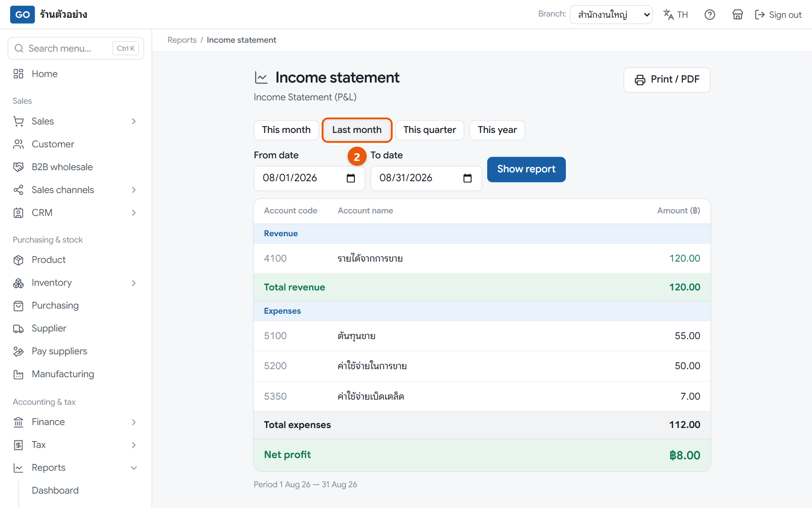The height and width of the screenshot is (508, 812).
Task: Switch language via the TH translate icon
Action: pos(676,15)
